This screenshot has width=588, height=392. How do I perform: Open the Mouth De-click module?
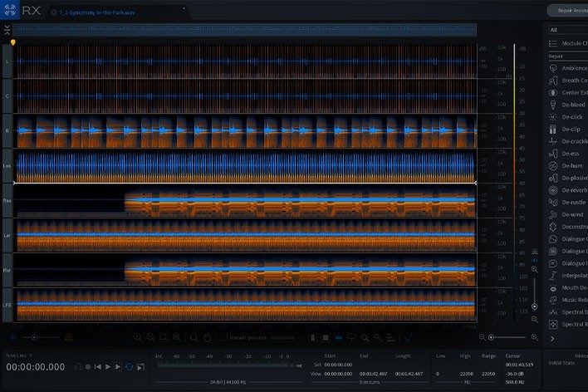point(569,287)
